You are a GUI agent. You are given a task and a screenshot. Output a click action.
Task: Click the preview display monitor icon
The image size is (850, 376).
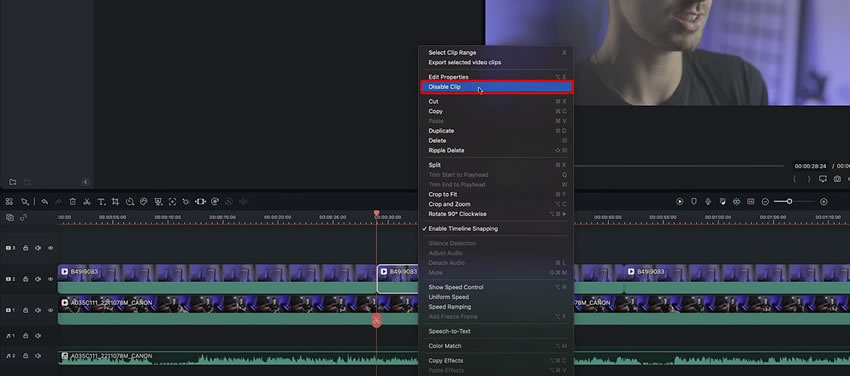click(x=823, y=179)
